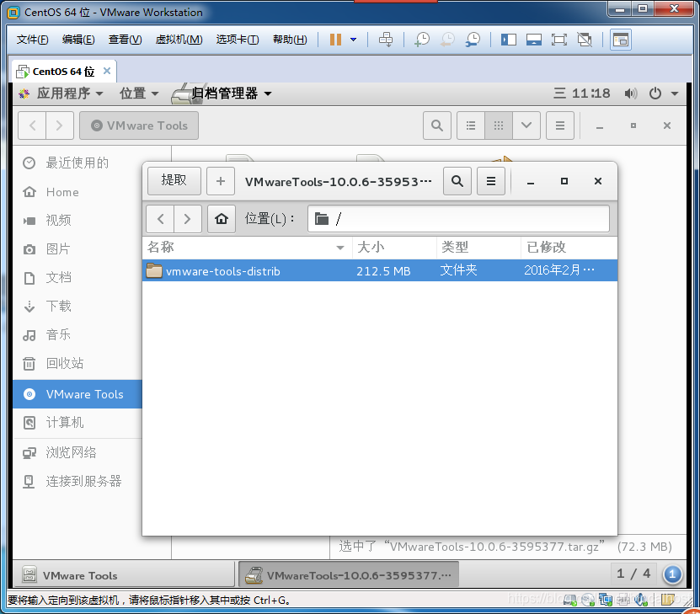This screenshot has height=614, width=700.
Task: Select the vmware-tools-distrib folder row
Action: pyautogui.click(x=380, y=270)
